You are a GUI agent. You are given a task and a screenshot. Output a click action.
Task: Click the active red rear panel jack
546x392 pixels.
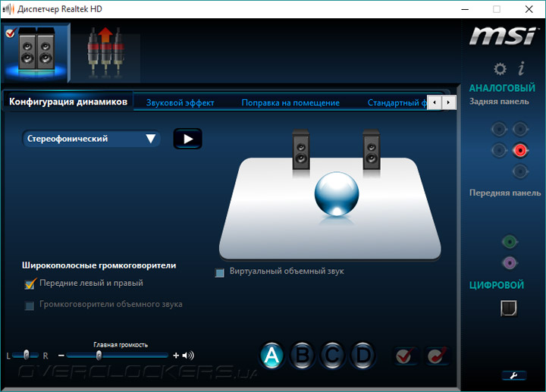pyautogui.click(x=520, y=150)
